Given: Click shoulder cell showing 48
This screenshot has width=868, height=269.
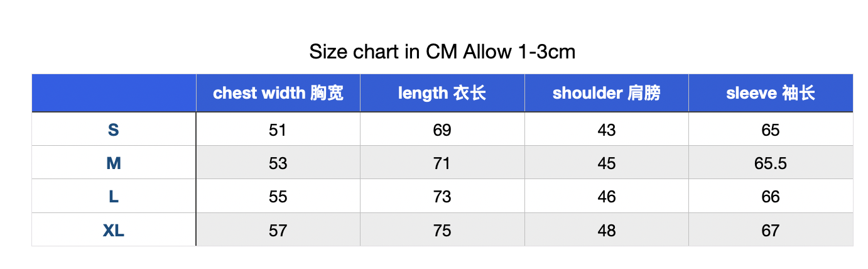Looking at the screenshot, I should [607, 230].
